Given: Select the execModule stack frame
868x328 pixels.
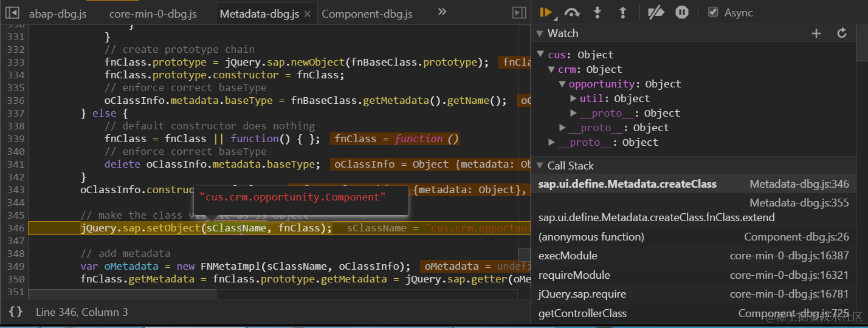Looking at the screenshot, I should (694, 256).
